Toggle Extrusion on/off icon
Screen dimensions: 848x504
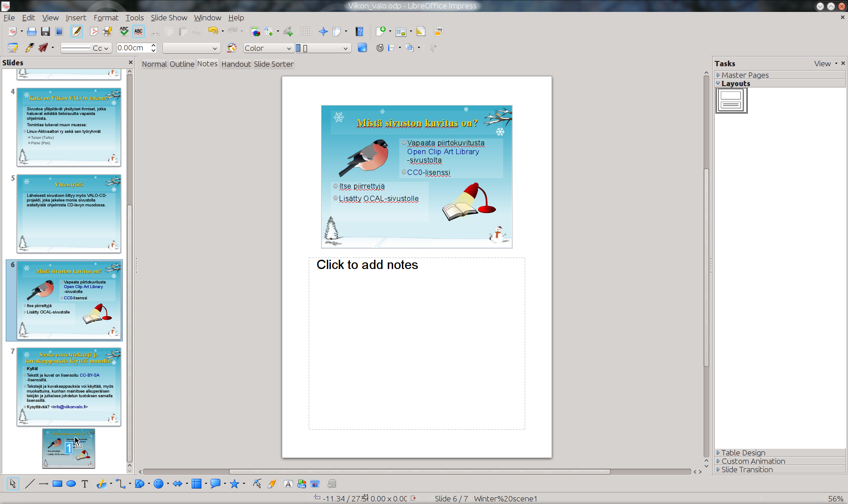coord(332,484)
